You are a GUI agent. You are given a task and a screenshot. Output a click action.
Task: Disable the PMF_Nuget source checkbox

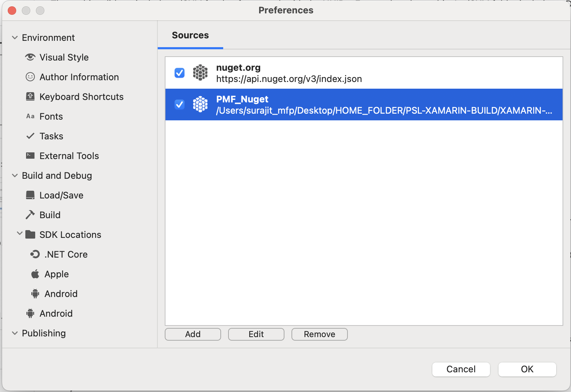click(x=180, y=105)
